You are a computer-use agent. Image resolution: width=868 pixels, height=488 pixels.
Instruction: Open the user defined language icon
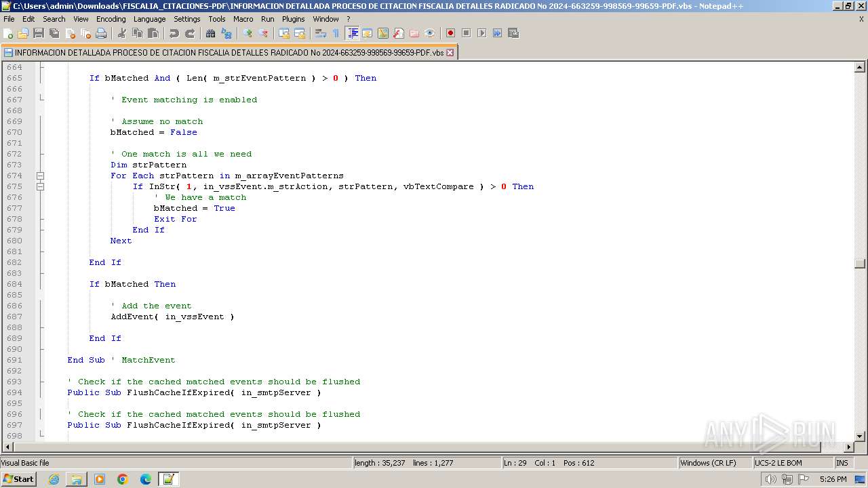(x=368, y=33)
